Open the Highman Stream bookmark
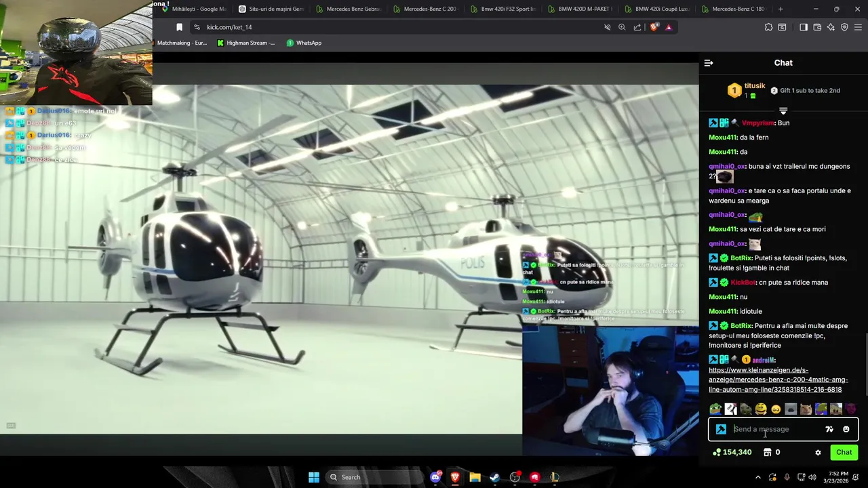 [245, 43]
